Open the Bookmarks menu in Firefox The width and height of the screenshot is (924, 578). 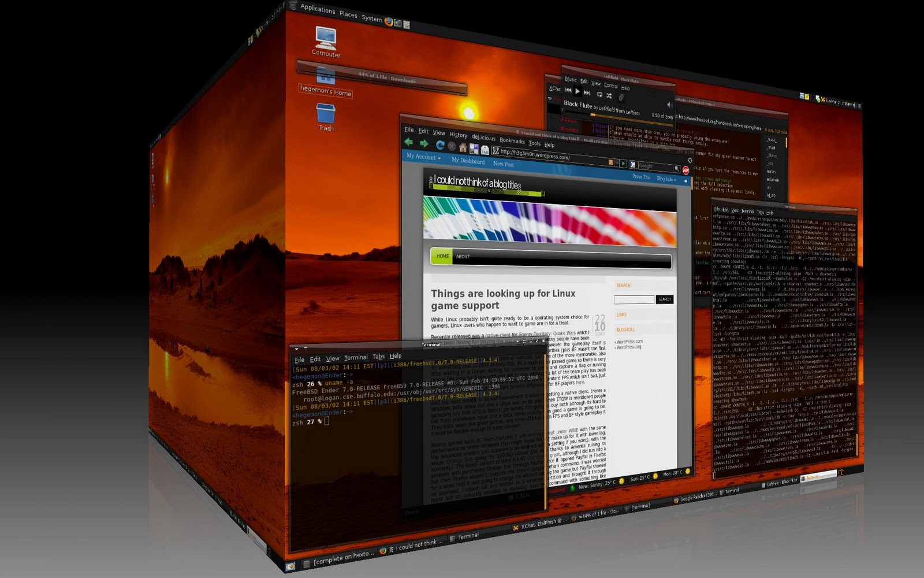(512, 142)
